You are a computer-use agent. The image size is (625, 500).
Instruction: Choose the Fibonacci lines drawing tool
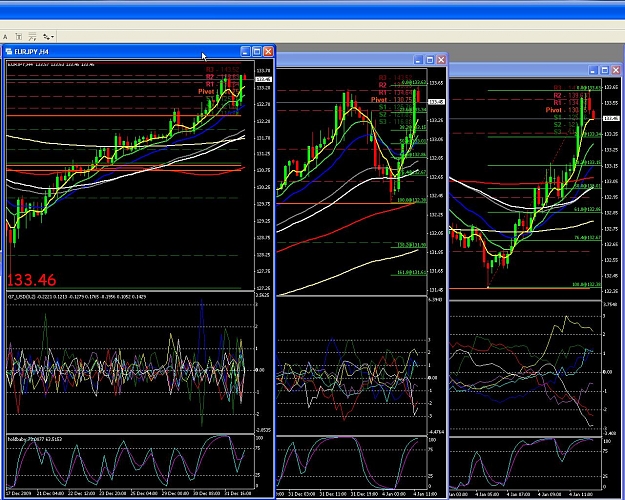pos(32,37)
